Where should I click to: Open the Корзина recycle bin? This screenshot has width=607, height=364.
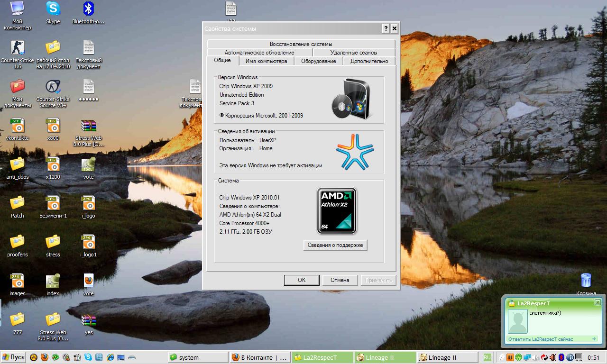pyautogui.click(x=586, y=284)
